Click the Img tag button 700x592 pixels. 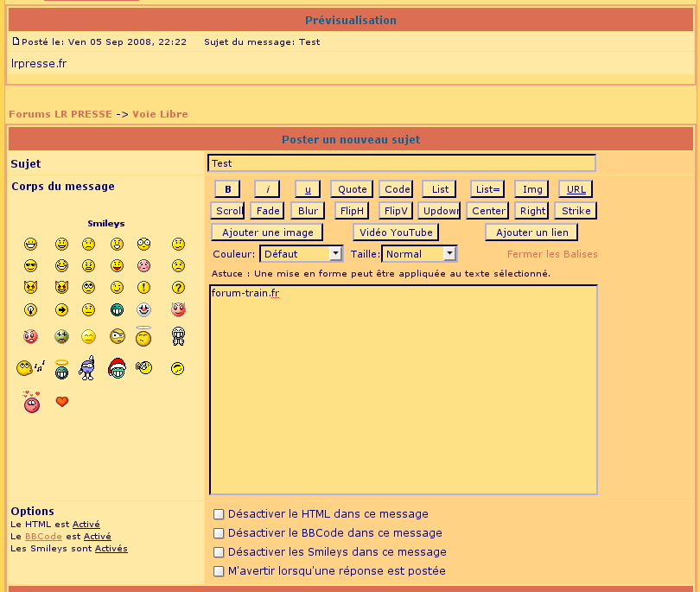pos(532,189)
